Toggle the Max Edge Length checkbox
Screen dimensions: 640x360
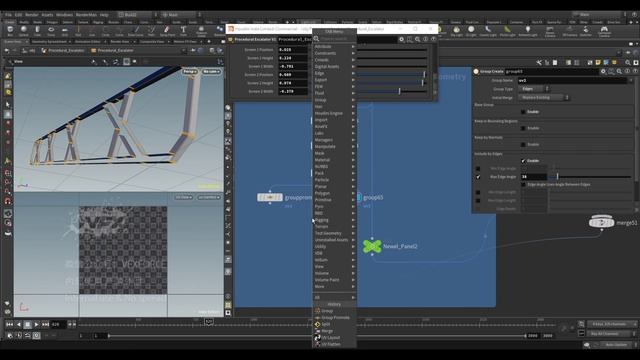click(x=478, y=200)
